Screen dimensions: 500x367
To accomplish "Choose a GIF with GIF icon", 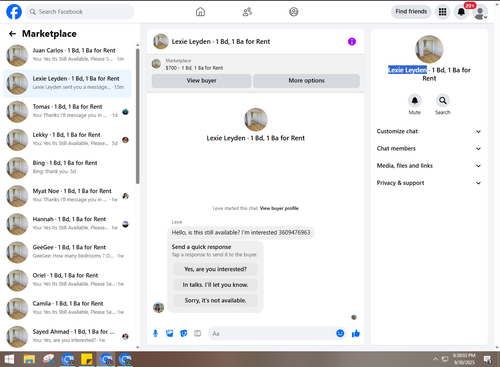I will pos(198,333).
